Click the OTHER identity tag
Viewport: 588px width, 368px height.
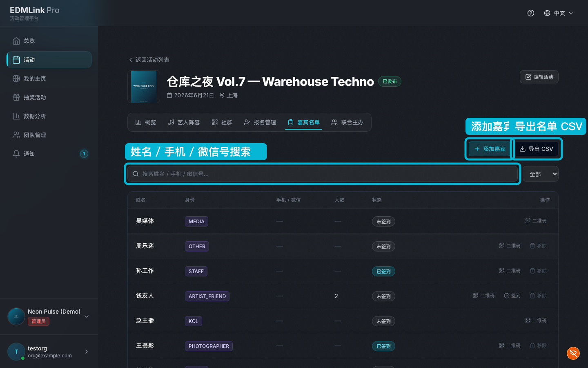(197, 246)
